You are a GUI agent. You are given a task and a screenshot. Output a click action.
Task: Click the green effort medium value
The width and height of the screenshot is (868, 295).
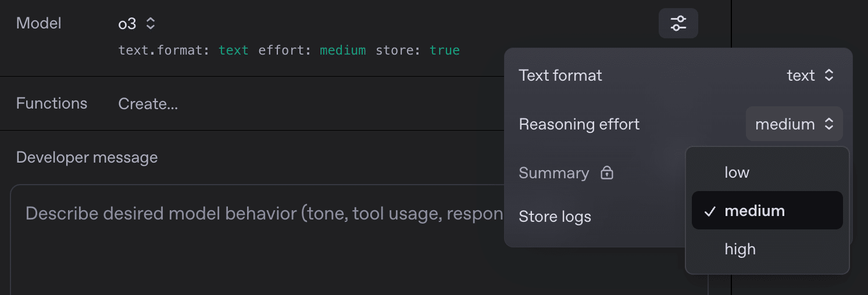click(x=343, y=51)
